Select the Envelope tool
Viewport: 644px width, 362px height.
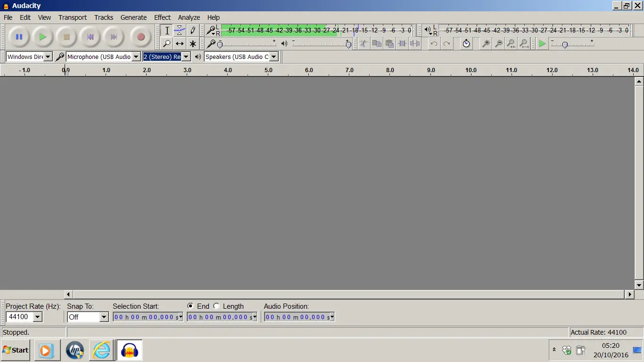(x=180, y=31)
